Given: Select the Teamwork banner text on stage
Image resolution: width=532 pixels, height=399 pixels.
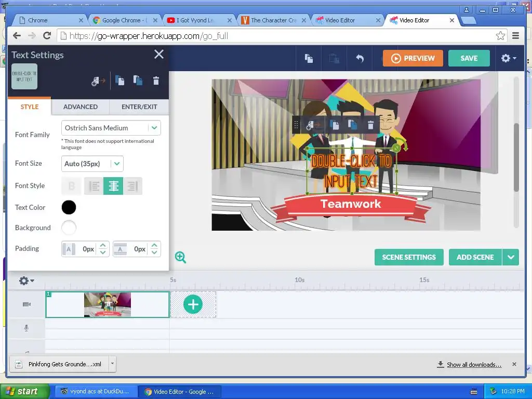Looking at the screenshot, I should [351, 204].
